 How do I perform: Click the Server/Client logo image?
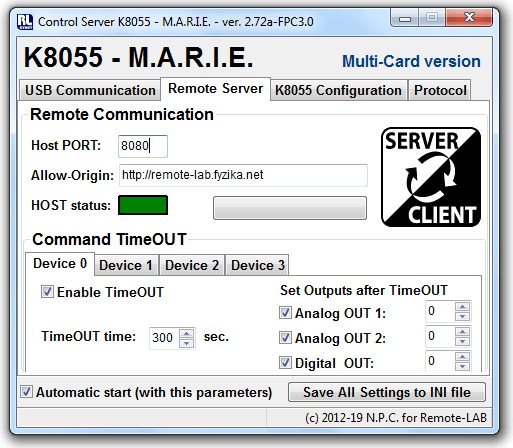coord(431,177)
